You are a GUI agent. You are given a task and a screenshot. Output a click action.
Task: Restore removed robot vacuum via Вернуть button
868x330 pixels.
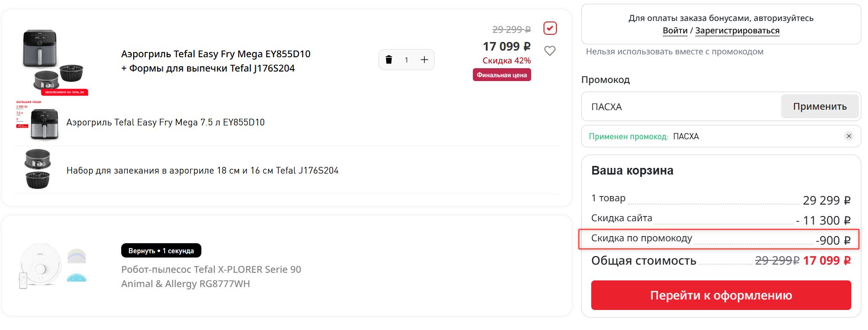(x=161, y=250)
